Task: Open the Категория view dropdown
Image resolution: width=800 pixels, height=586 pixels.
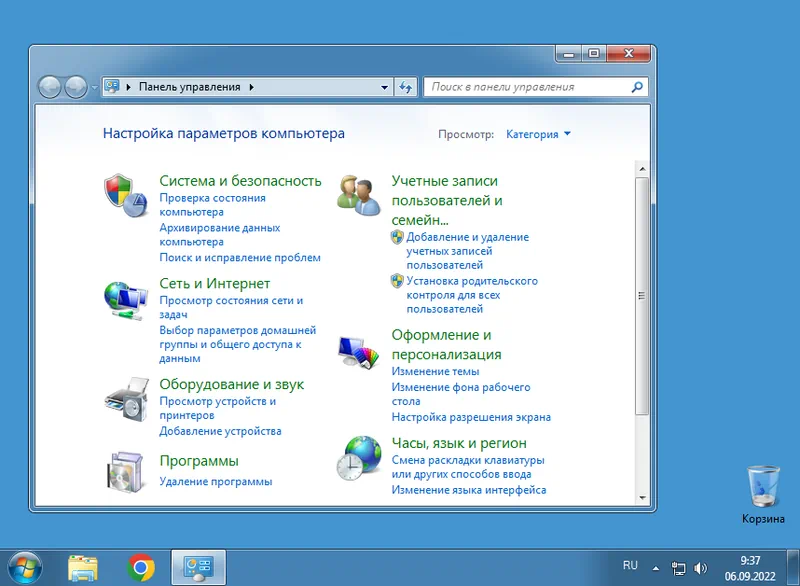Action: [x=538, y=134]
